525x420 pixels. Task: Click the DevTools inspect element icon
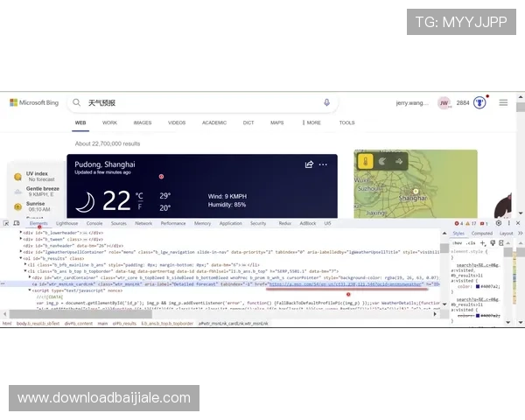click(9, 223)
